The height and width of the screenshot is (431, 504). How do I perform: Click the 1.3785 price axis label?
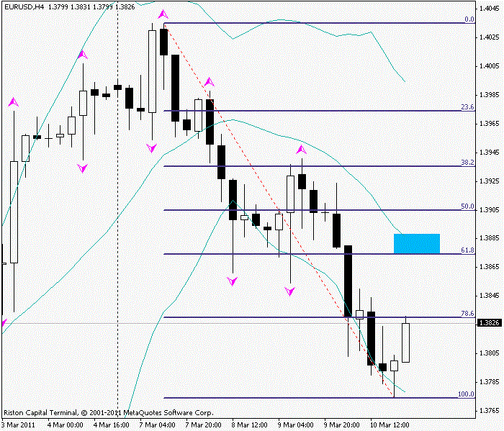point(489,382)
